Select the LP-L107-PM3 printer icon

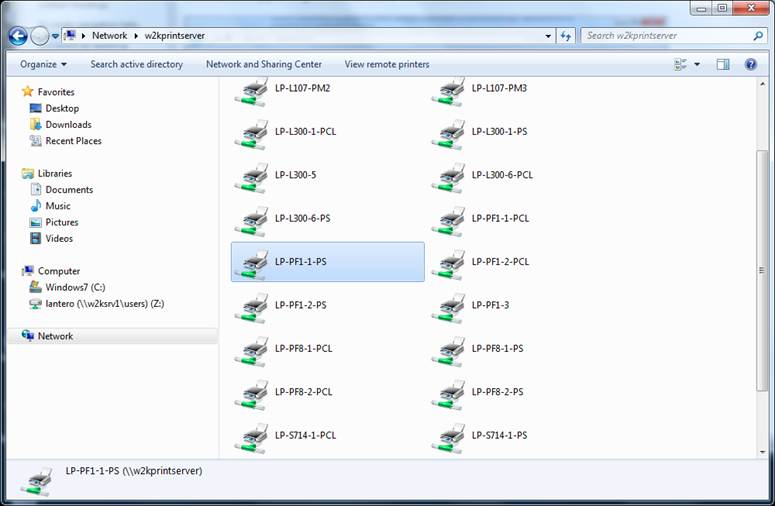pyautogui.click(x=447, y=91)
